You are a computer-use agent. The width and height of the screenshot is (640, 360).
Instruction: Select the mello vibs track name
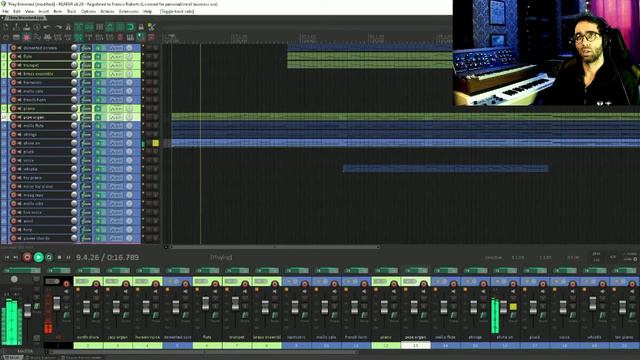pos(33,204)
